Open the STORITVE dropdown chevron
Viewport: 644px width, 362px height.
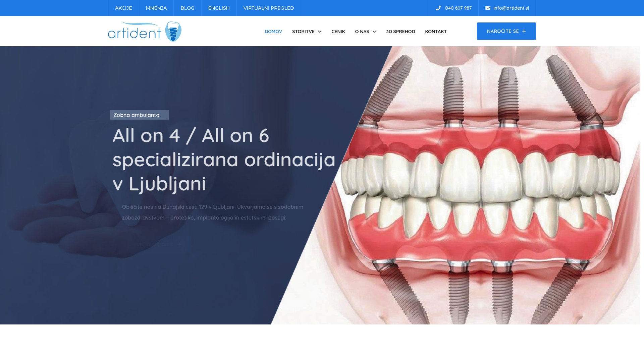pyautogui.click(x=319, y=32)
